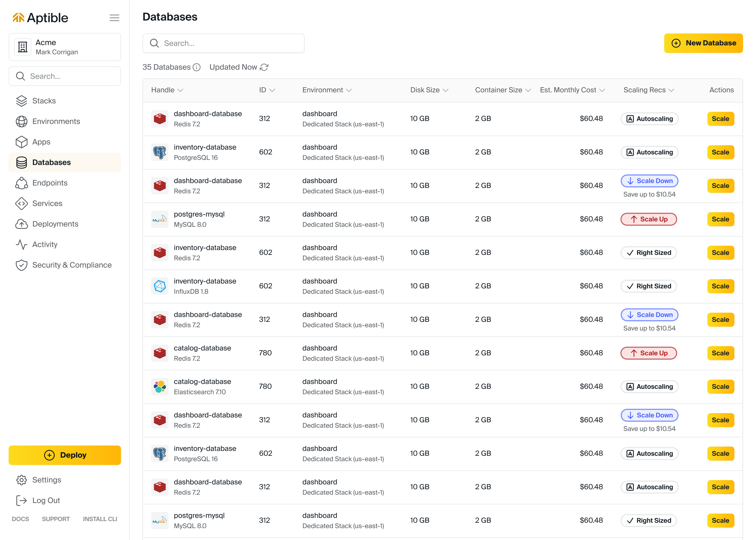Click Scale Up badge for postgres-mysql

[x=649, y=219]
